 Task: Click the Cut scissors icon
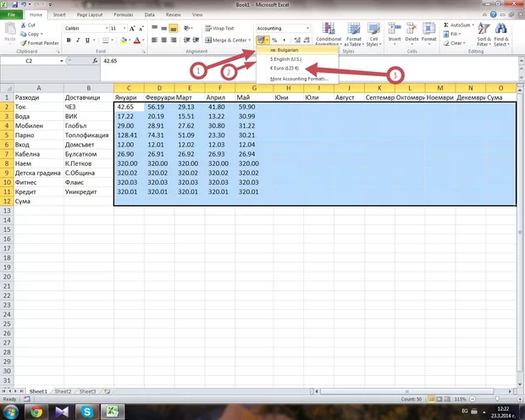click(22, 25)
